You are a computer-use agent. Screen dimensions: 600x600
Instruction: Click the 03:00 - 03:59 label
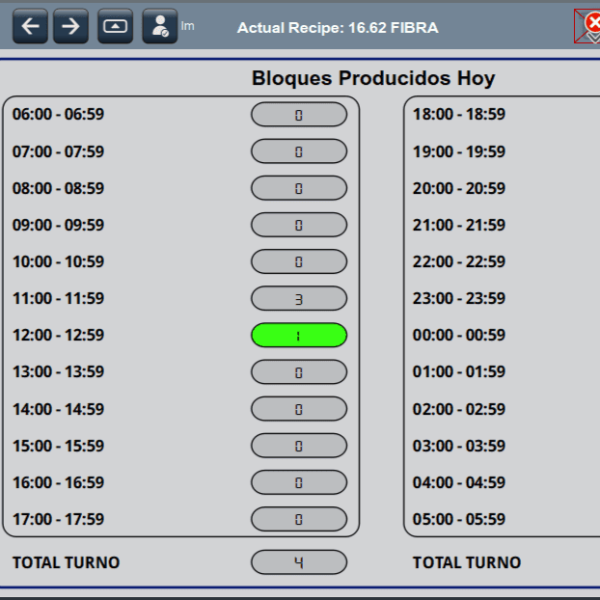[459, 446]
